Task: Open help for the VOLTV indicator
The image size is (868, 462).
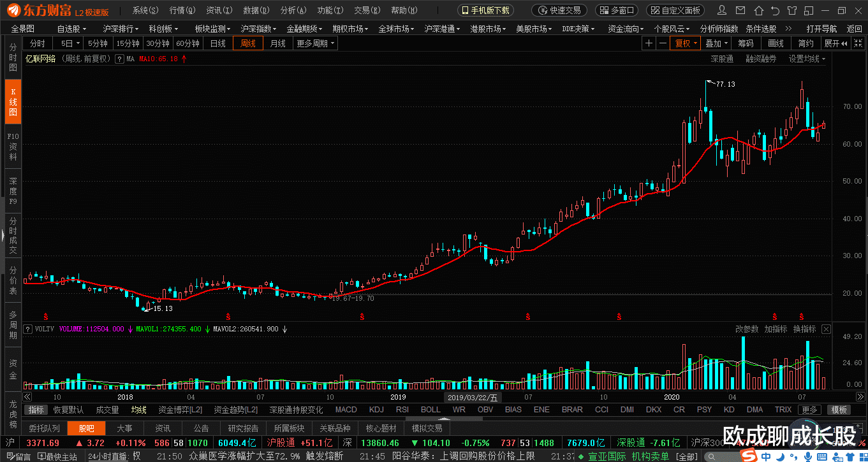Action: [x=27, y=329]
